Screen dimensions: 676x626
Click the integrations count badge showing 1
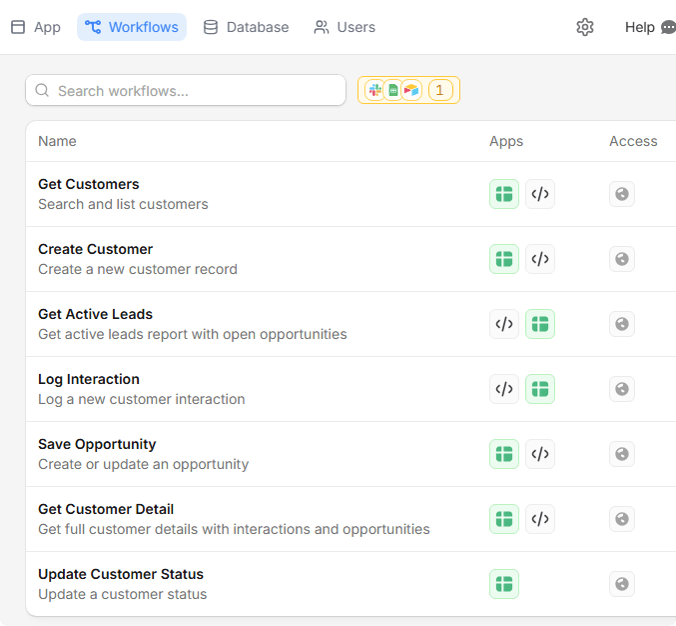coord(440,90)
